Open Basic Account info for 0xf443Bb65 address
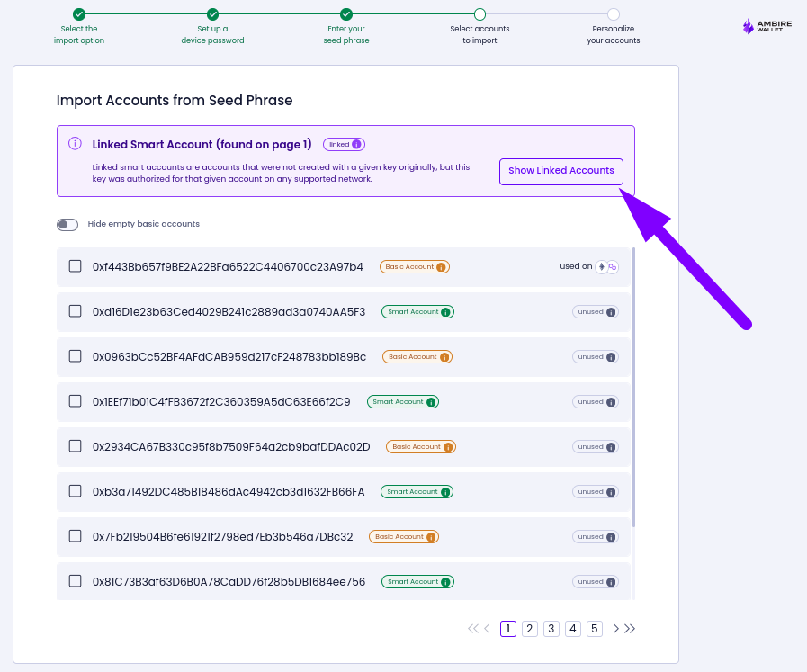This screenshot has width=807, height=672. click(441, 267)
